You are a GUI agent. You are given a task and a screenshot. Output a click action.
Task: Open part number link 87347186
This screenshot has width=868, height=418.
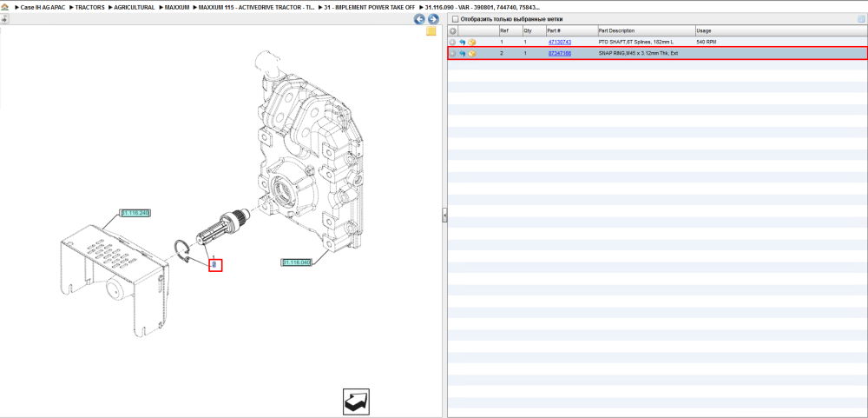[x=559, y=54]
